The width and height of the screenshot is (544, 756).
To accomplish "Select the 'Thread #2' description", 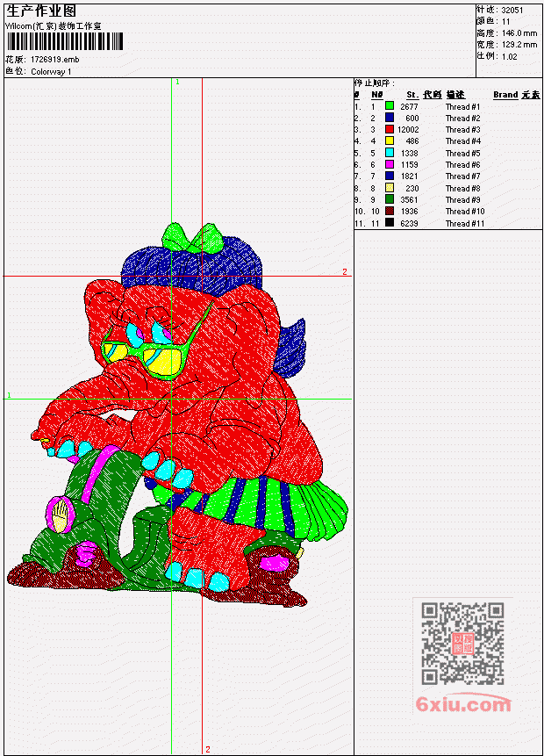I will pos(462,119).
